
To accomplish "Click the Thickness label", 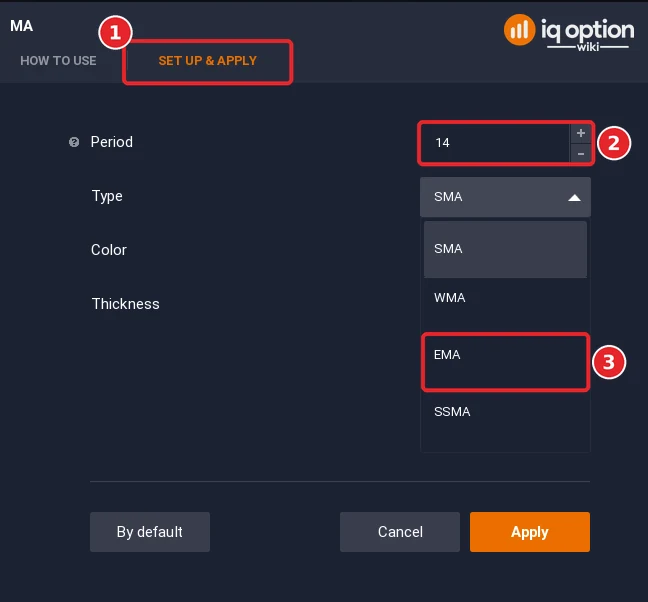I will click(126, 304).
